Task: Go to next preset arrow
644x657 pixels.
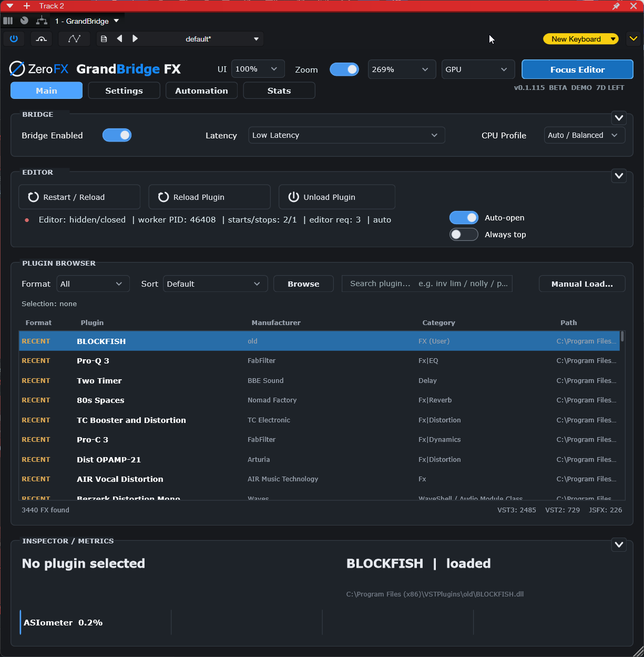Action: (x=135, y=38)
